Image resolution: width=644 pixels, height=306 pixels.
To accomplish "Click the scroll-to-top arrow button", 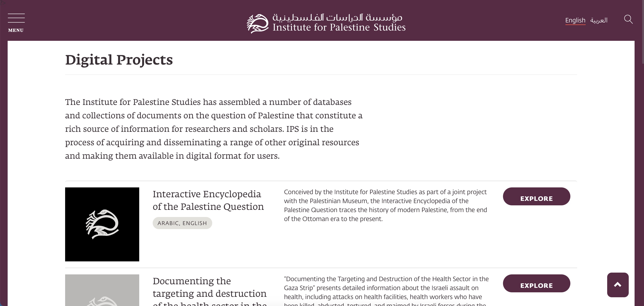I will (618, 285).
